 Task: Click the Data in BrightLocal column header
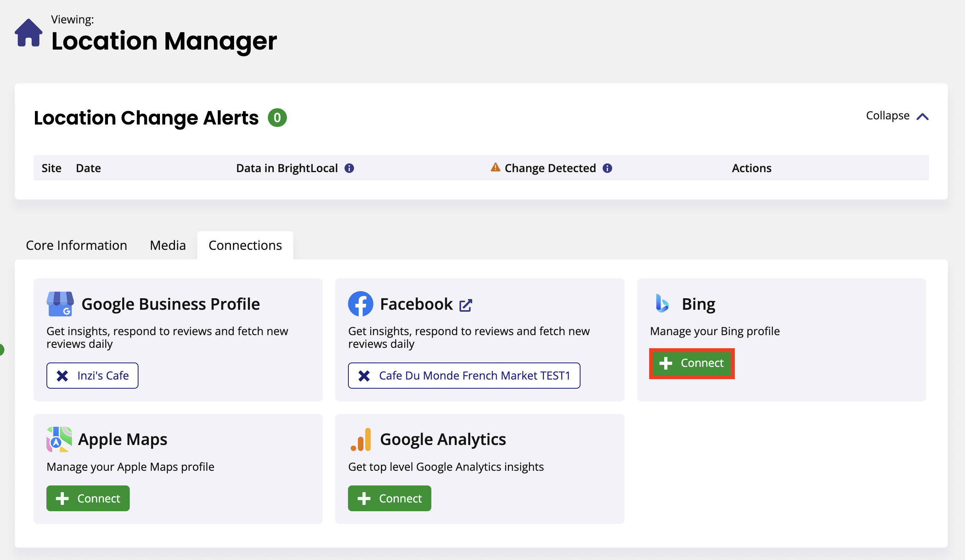click(287, 168)
